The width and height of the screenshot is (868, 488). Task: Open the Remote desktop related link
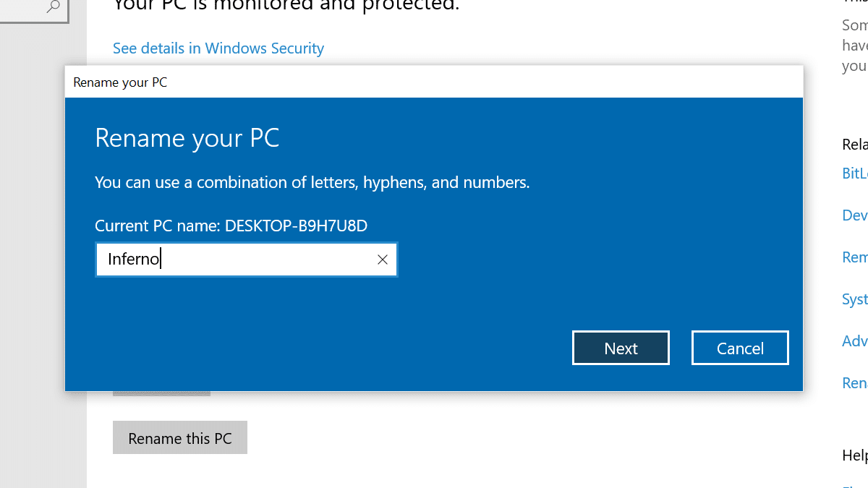click(854, 257)
